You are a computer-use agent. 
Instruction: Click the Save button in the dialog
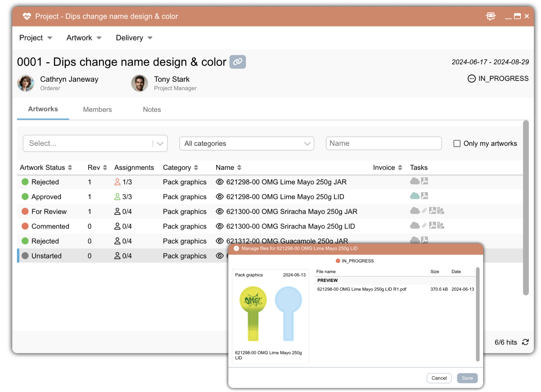click(467, 378)
